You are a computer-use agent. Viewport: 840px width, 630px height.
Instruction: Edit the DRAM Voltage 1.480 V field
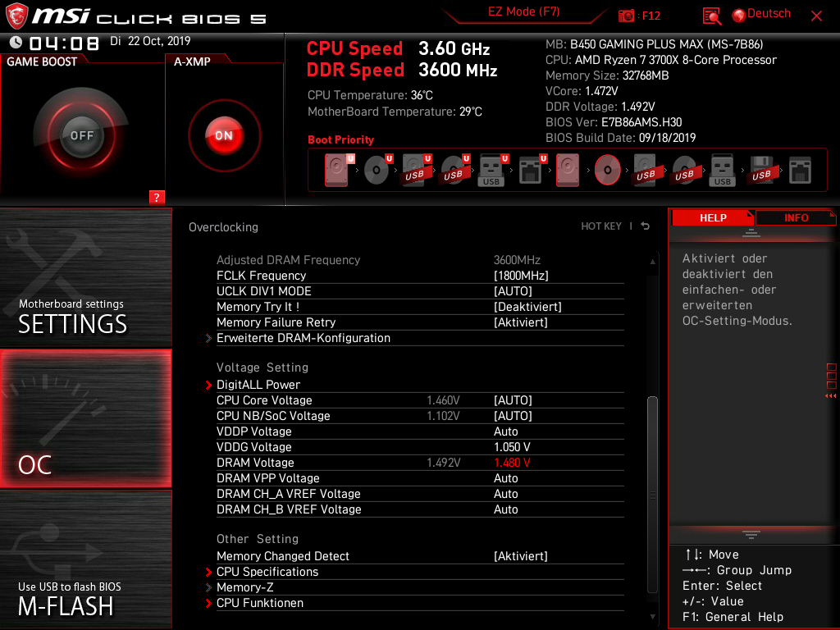pos(512,463)
